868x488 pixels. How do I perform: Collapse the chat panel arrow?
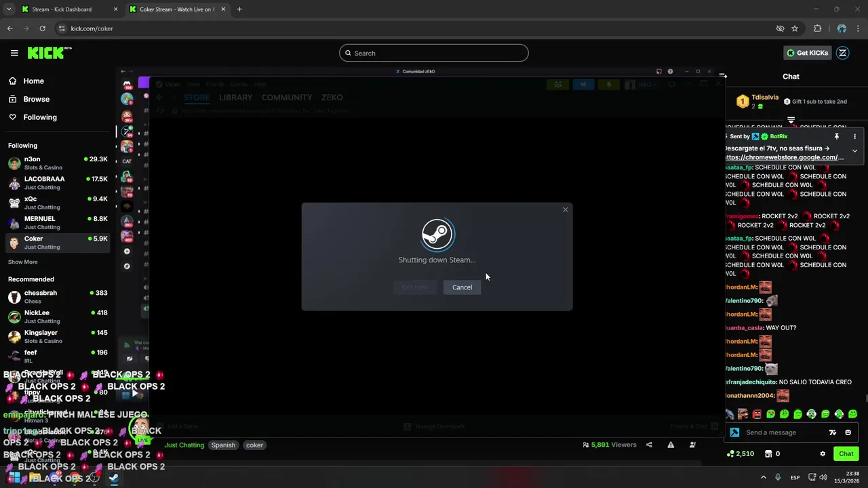coord(723,77)
